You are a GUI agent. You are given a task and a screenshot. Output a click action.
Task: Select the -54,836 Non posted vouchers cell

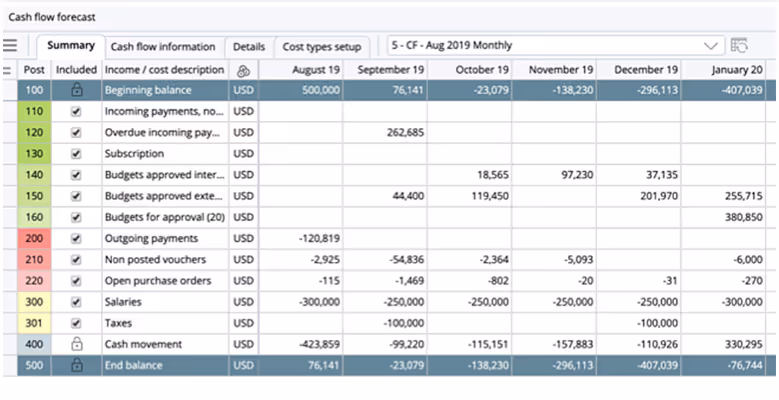[385, 259]
